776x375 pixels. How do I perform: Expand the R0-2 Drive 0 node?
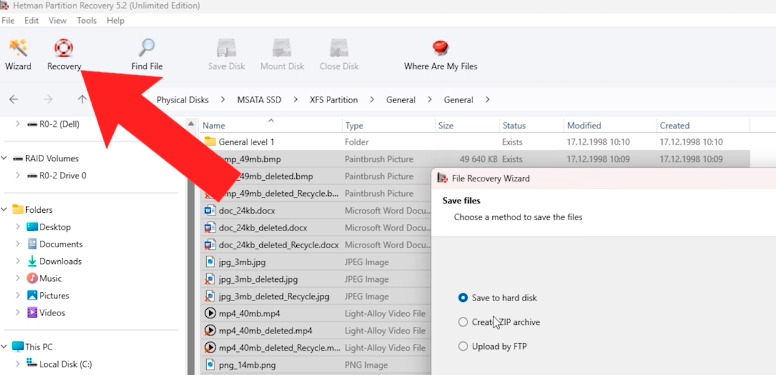pyautogui.click(x=18, y=175)
